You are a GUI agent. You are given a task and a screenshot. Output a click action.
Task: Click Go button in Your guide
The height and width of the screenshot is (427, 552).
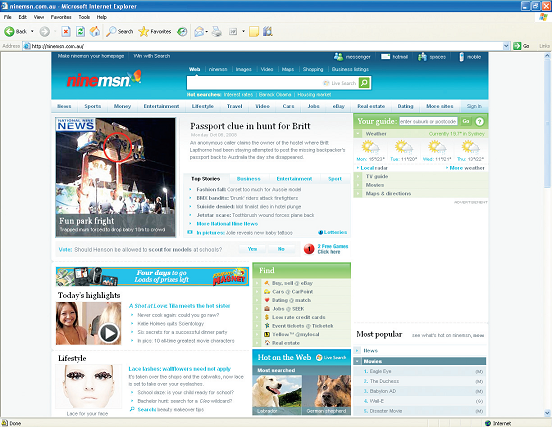466,121
